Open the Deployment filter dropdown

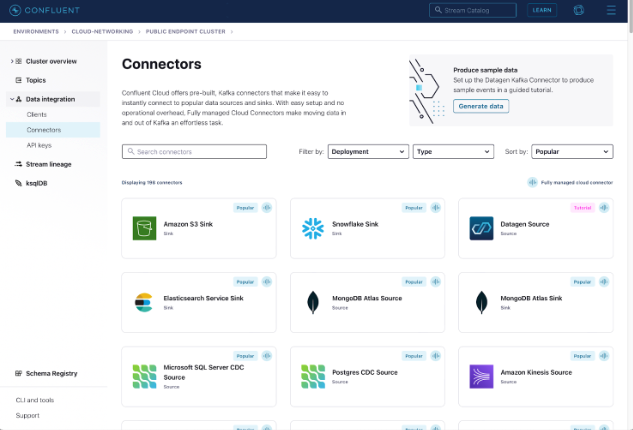click(368, 151)
